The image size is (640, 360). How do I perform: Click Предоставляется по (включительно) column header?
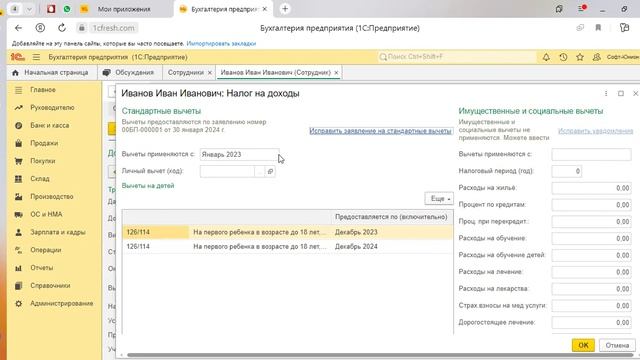[x=391, y=217]
